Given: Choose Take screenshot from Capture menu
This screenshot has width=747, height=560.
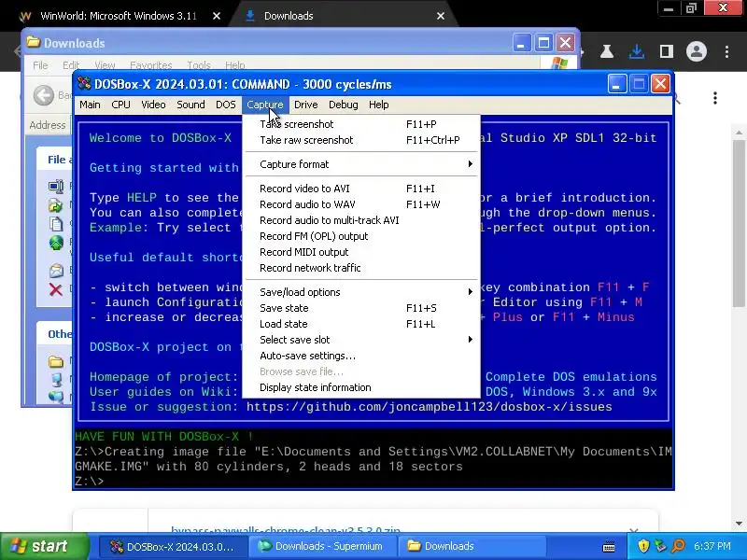Looking at the screenshot, I should point(361,124).
